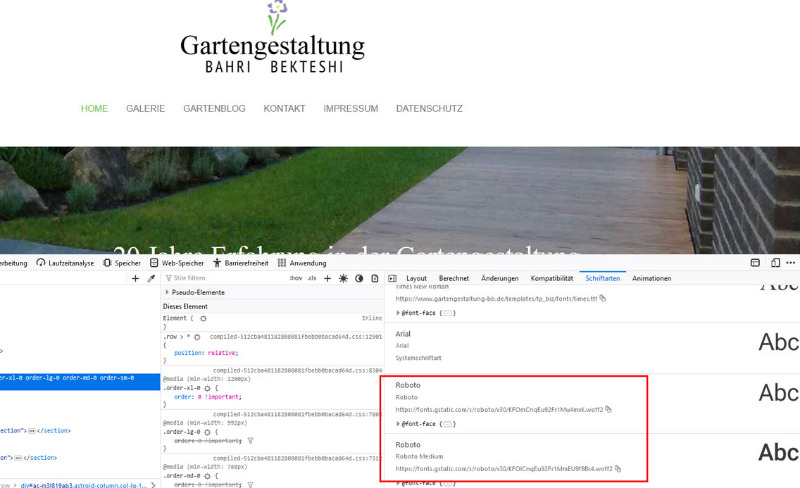This screenshot has width=800, height=488.
Task: Open the Barrierefreiheit accessibility panel
Action: [x=241, y=263]
